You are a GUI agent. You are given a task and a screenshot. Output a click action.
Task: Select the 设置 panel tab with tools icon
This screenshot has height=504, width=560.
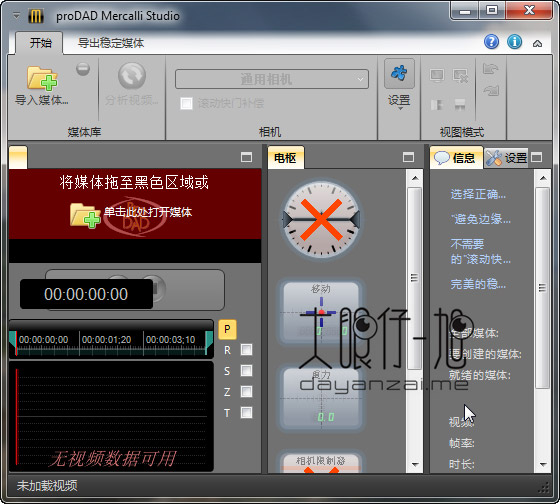[506, 158]
